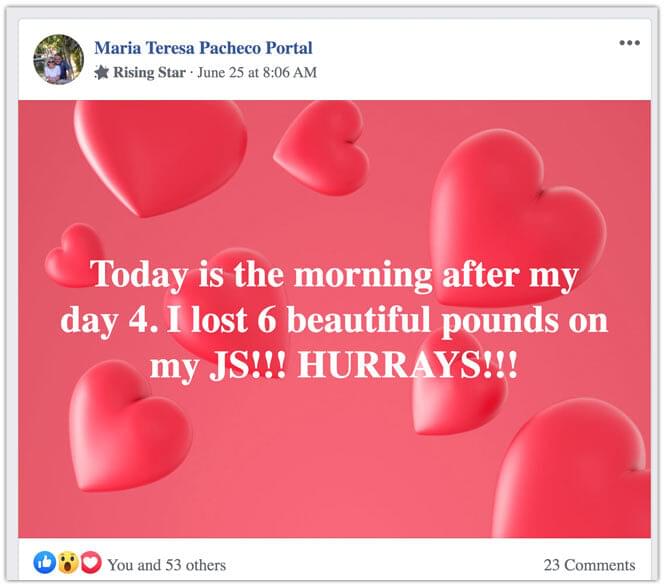Screen dimensions: 666x588
Task: Open the June 25 at 8:06 AM timestamp
Action: 257,73
